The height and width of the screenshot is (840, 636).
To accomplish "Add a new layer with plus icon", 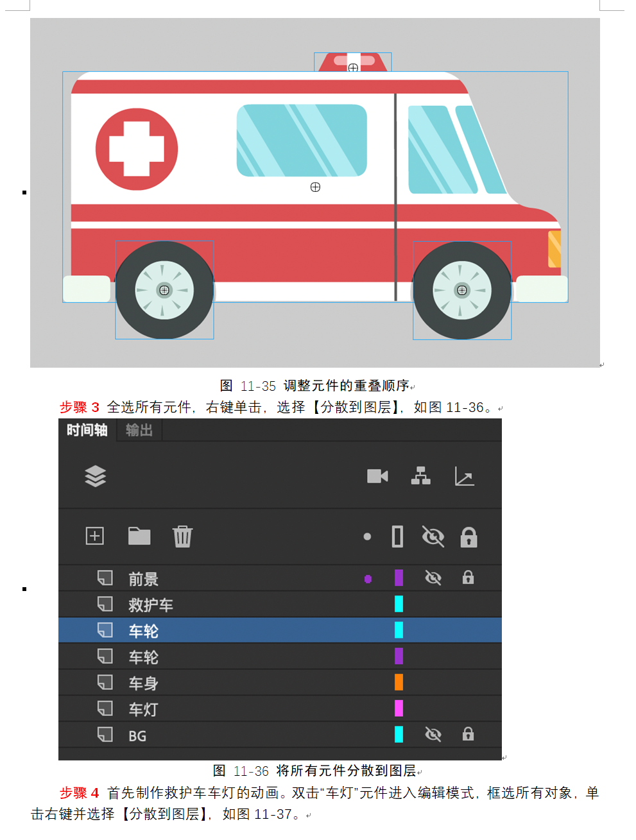I will (x=95, y=536).
